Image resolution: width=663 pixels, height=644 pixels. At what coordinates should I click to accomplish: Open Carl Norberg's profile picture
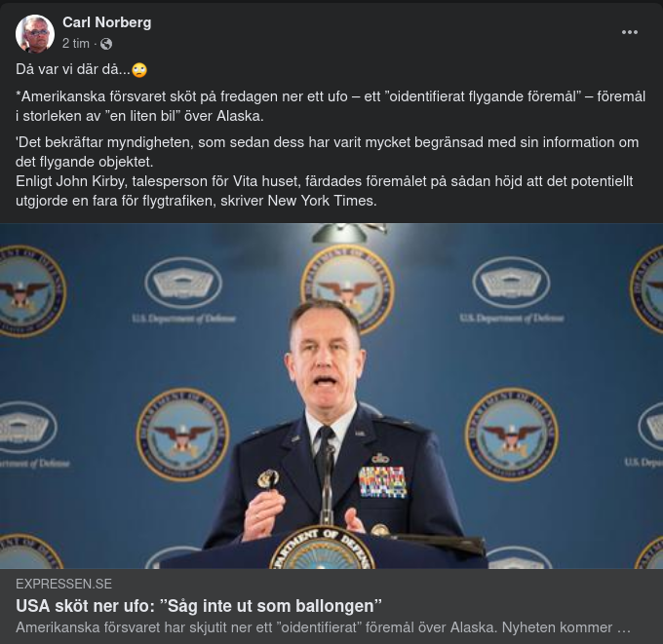(x=35, y=33)
